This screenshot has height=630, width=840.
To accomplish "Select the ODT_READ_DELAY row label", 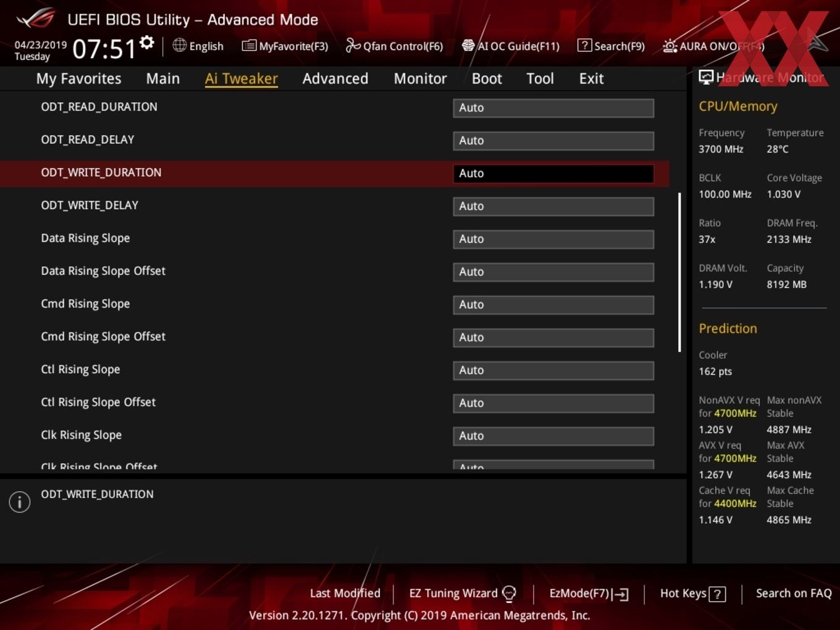I will pyautogui.click(x=87, y=140).
